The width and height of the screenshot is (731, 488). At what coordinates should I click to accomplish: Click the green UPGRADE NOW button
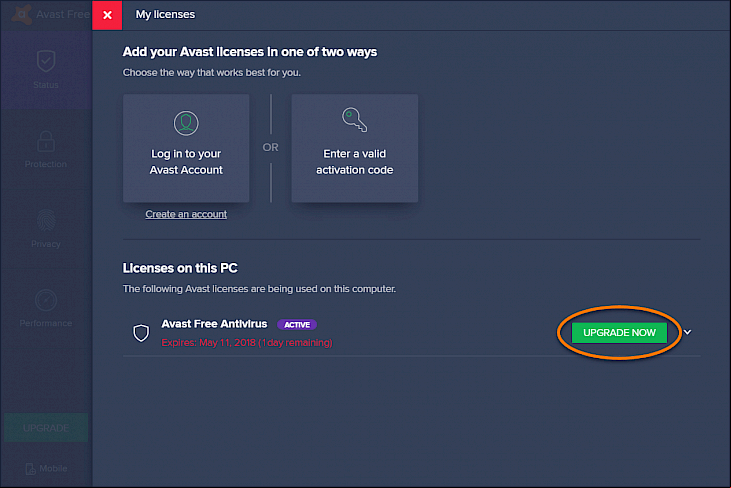click(619, 333)
